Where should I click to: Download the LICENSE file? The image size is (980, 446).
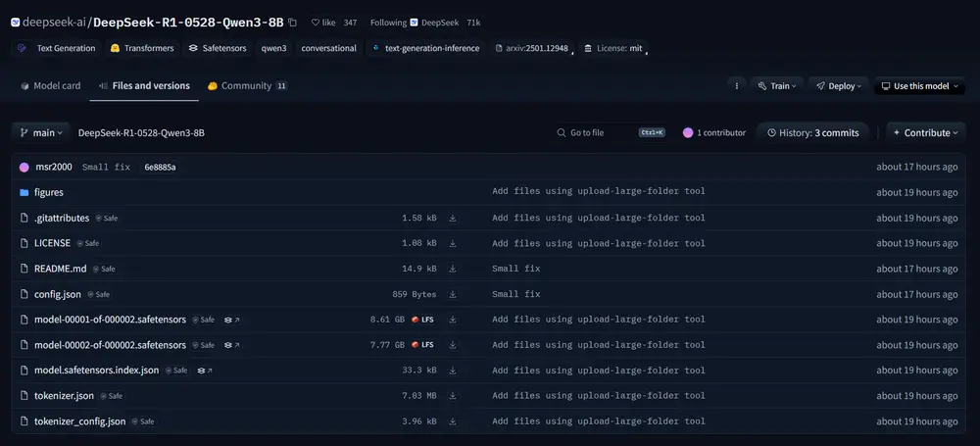pos(453,243)
